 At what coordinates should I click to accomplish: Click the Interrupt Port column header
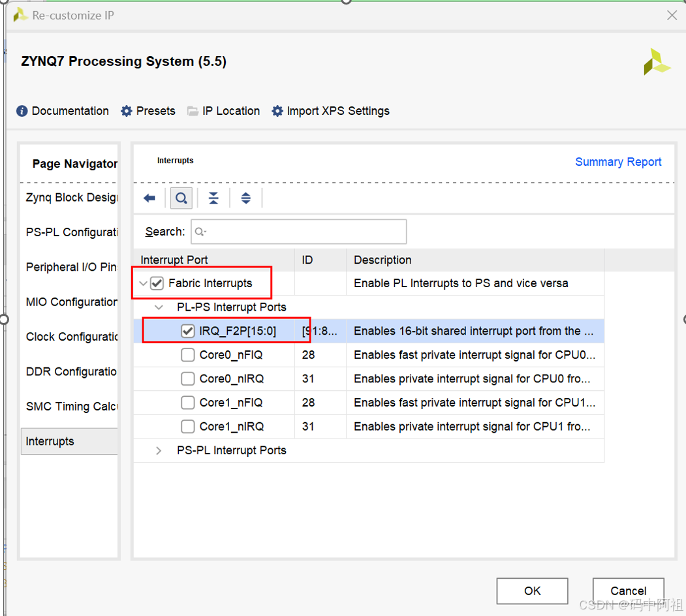[214, 260]
